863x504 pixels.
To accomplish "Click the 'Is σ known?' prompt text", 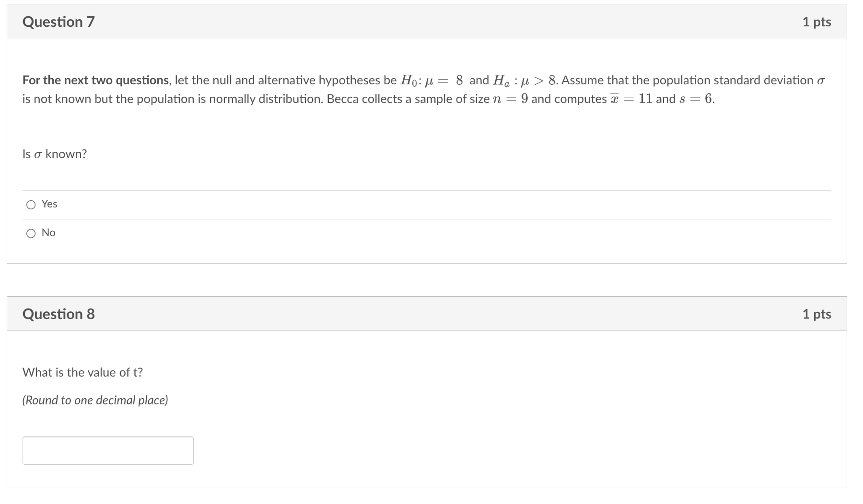I will pyautogui.click(x=54, y=154).
